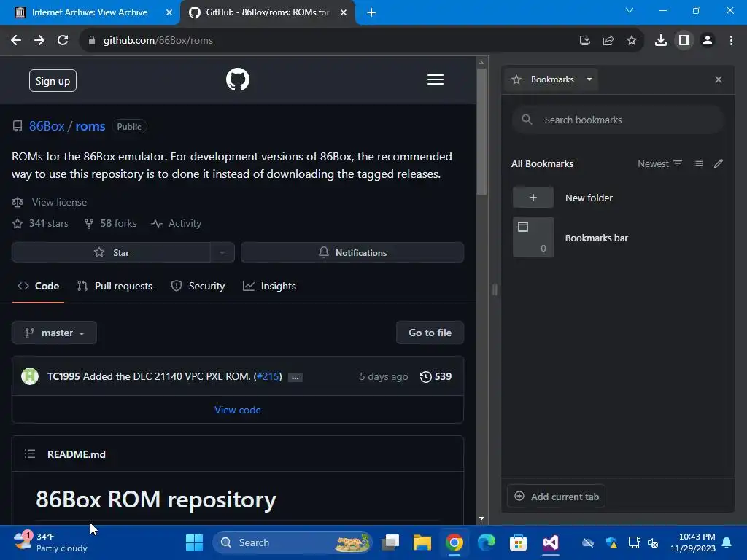Click the install app icon in address bar

(584, 41)
